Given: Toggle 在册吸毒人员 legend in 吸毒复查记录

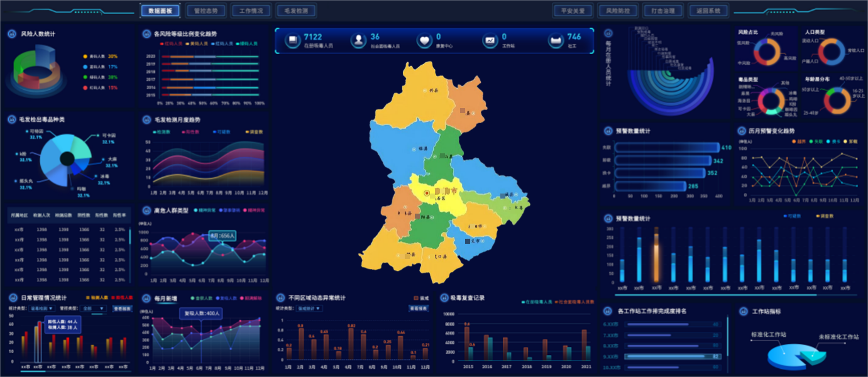Looking at the screenshot, I should coord(537,302).
